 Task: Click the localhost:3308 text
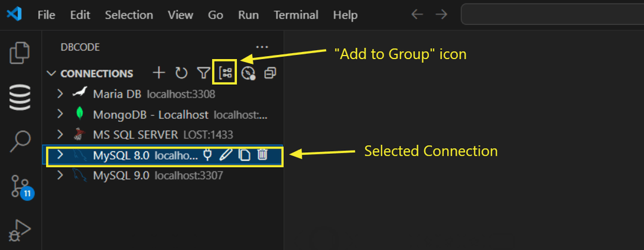(x=181, y=94)
